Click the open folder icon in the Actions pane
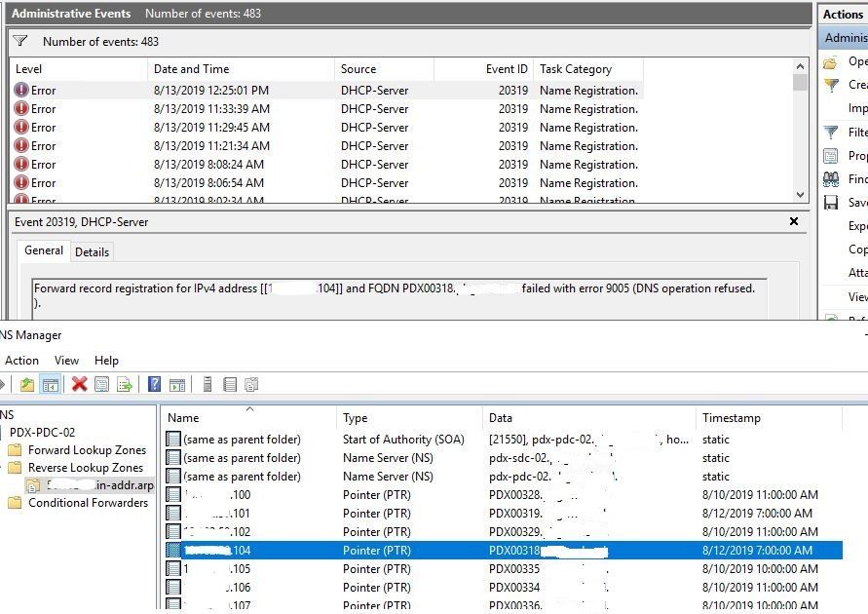Viewport: 868px width, 614px height. 830,62
